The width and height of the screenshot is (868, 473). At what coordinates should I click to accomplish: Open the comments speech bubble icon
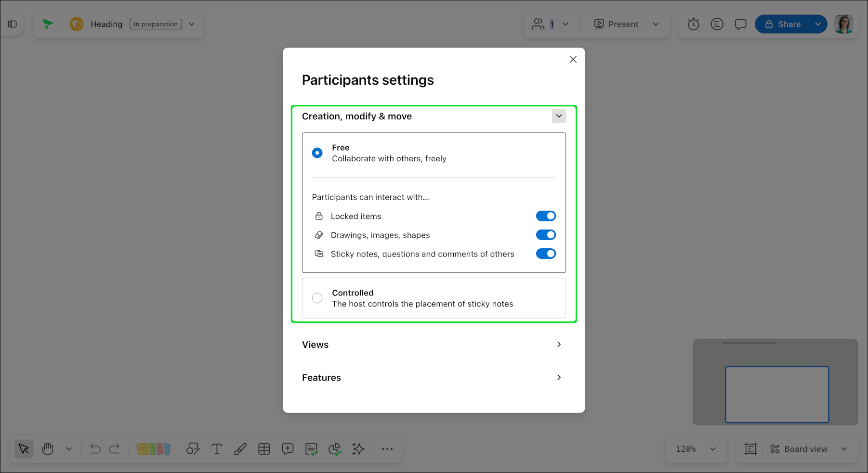pos(740,24)
